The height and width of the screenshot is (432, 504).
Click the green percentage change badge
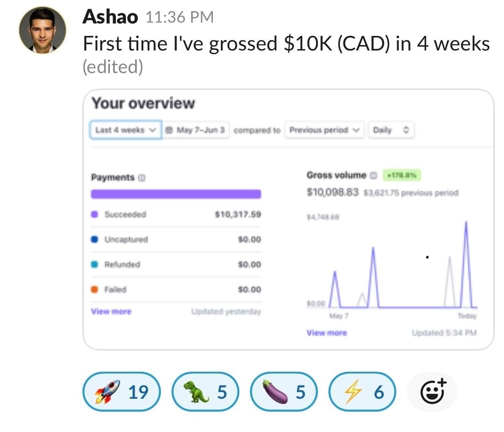tap(401, 175)
